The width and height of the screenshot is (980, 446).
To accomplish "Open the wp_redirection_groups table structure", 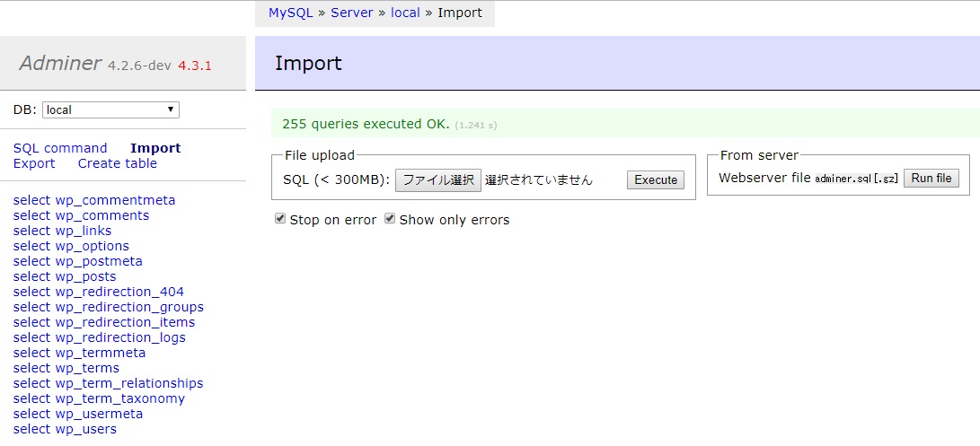I will pyautogui.click(x=129, y=307).
